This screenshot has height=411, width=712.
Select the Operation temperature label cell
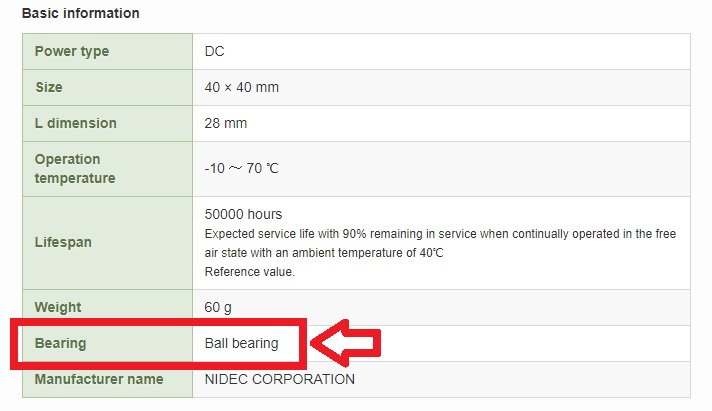[x=108, y=169]
